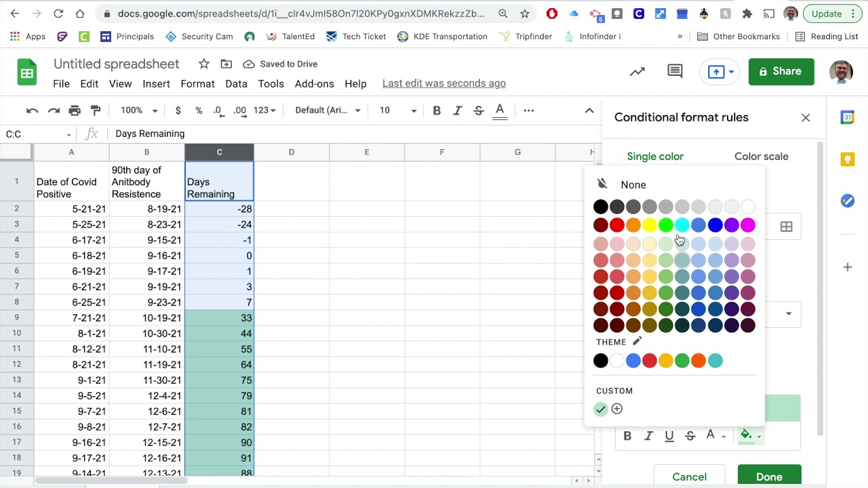The height and width of the screenshot is (488, 868).
Task: Toggle strikethrough in the main toolbar
Action: pos(478,110)
